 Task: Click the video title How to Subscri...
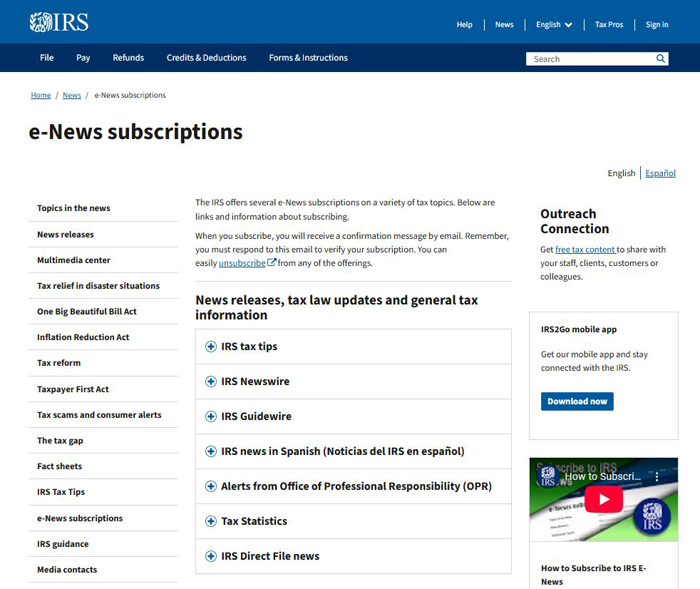603,476
